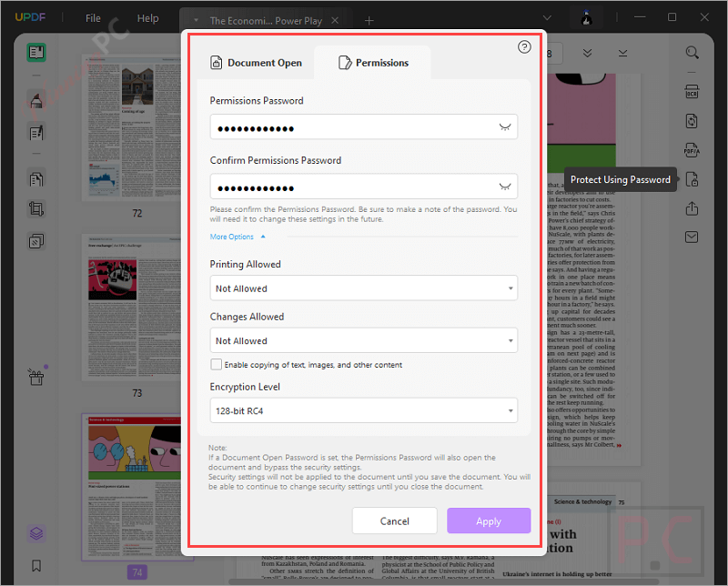Click the Share file icon

[692, 208]
